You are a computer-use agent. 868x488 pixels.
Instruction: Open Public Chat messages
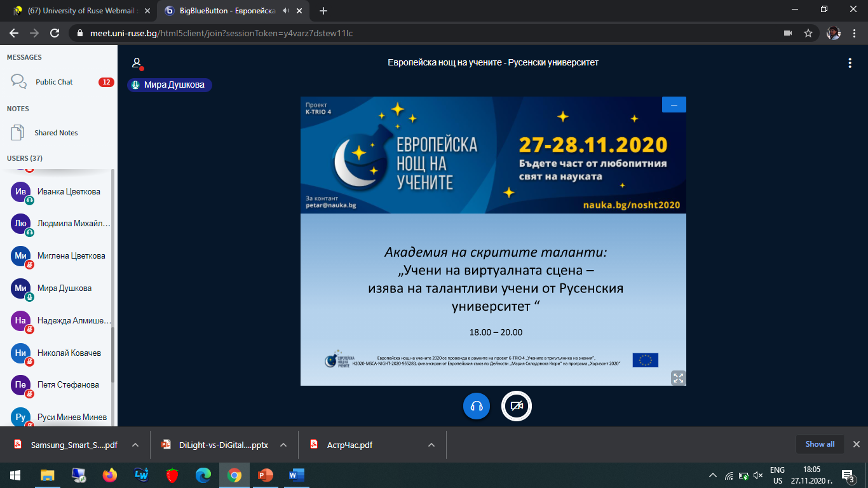[54, 82]
